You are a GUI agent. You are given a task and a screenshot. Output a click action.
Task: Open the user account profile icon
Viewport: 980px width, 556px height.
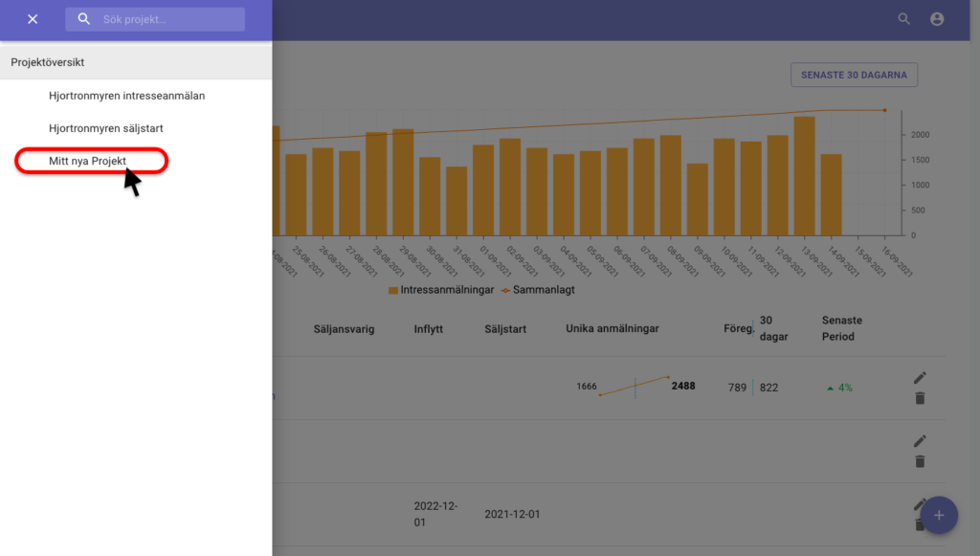click(936, 19)
